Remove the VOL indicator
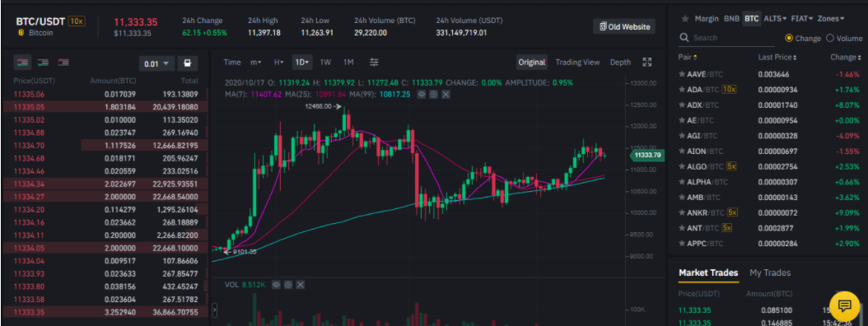 click(300, 285)
